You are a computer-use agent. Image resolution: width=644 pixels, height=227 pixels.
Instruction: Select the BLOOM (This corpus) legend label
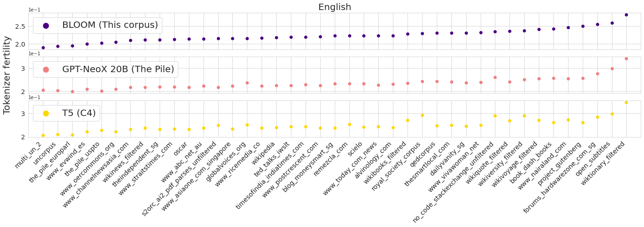coord(110,26)
